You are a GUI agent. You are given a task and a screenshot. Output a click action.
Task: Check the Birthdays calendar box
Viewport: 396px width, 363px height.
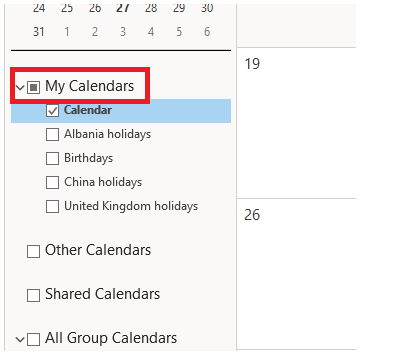point(52,159)
